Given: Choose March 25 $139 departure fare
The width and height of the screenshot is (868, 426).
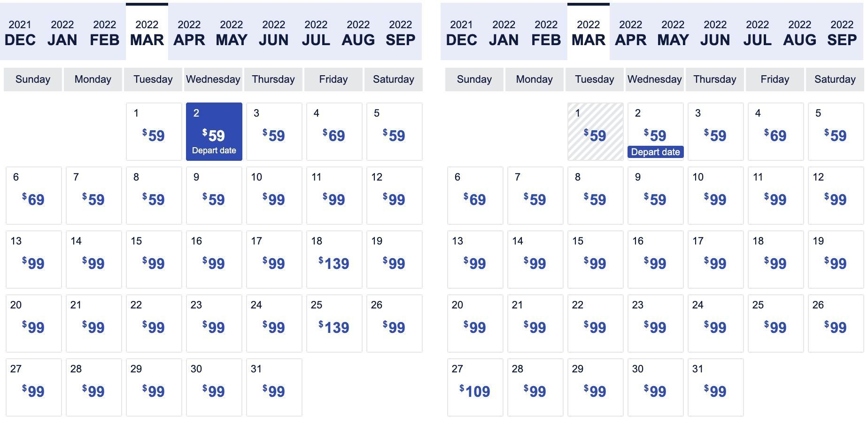Looking at the screenshot, I should tap(334, 323).
